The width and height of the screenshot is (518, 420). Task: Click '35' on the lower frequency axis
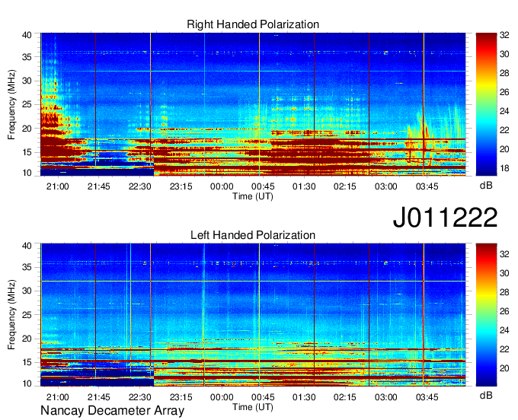pyautogui.click(x=27, y=267)
